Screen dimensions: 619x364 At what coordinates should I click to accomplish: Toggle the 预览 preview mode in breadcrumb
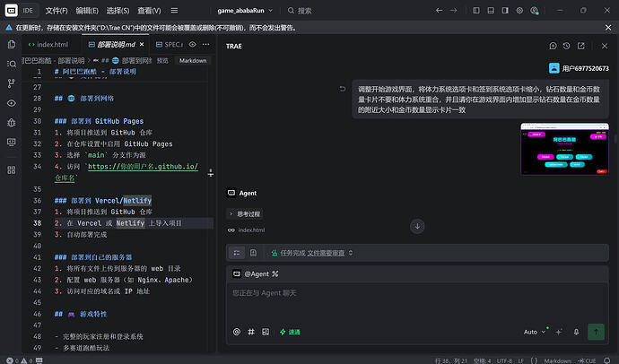click(162, 60)
